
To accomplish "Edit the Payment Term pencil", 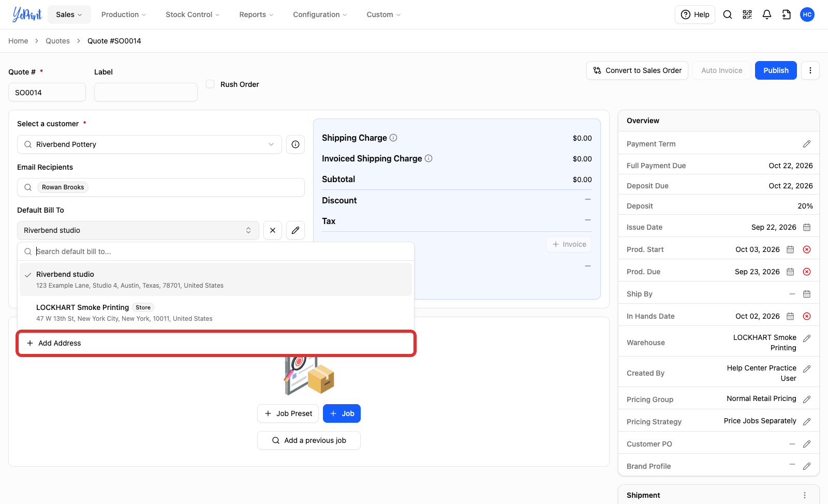I will [807, 144].
